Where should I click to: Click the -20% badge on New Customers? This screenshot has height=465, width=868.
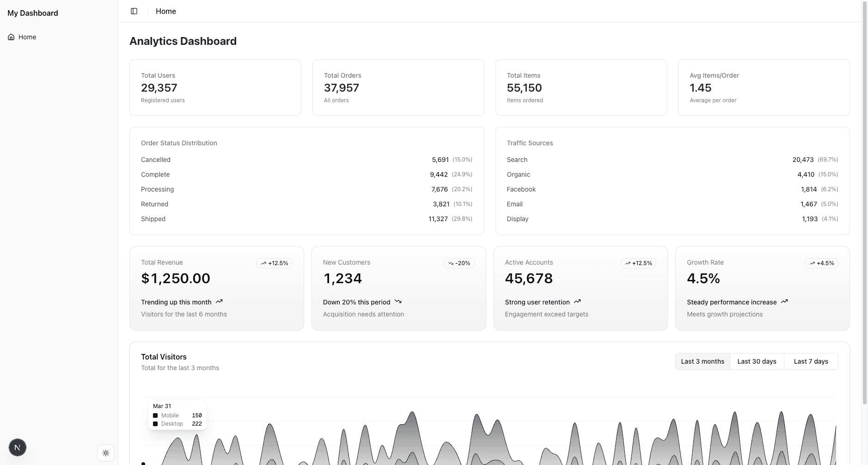(459, 263)
